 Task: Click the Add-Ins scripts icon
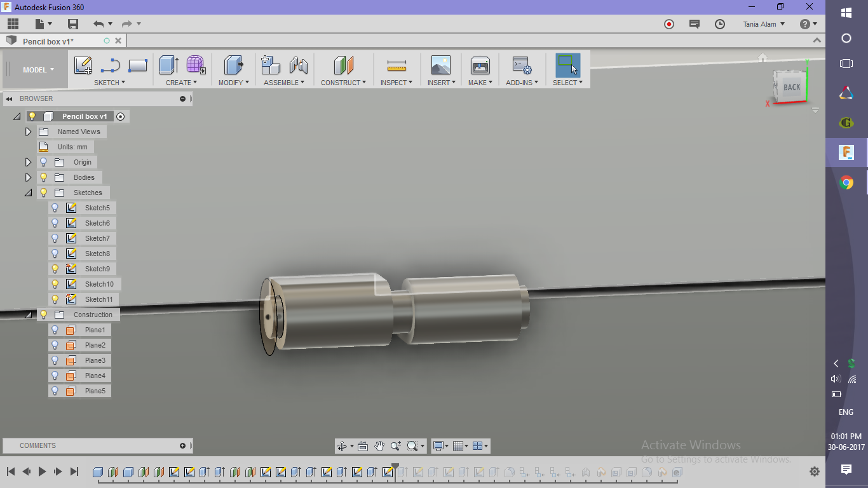coord(522,65)
